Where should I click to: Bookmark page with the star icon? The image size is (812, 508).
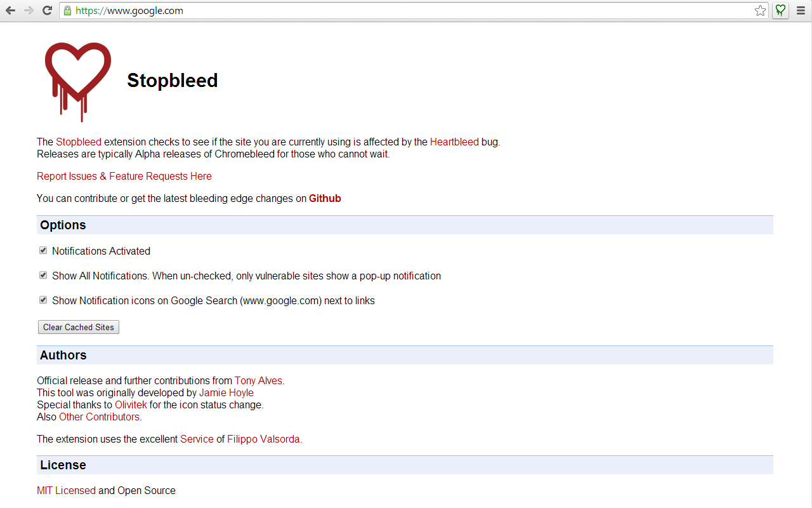point(760,10)
